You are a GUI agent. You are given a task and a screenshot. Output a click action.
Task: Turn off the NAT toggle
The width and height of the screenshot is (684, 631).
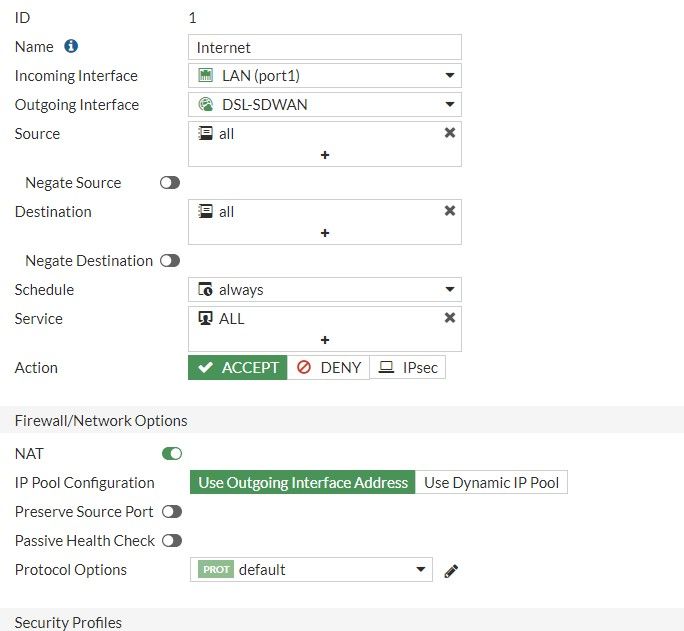coord(172,454)
